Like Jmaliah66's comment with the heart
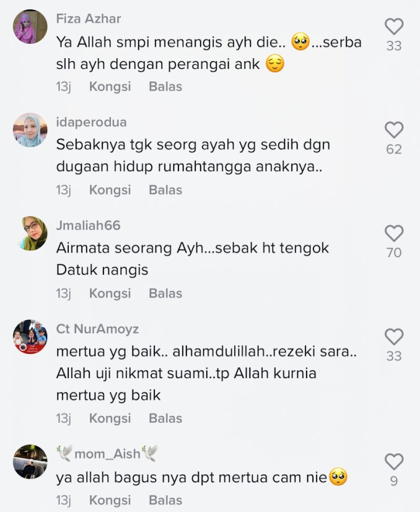Viewport: 420px width, 512px height. [x=394, y=233]
